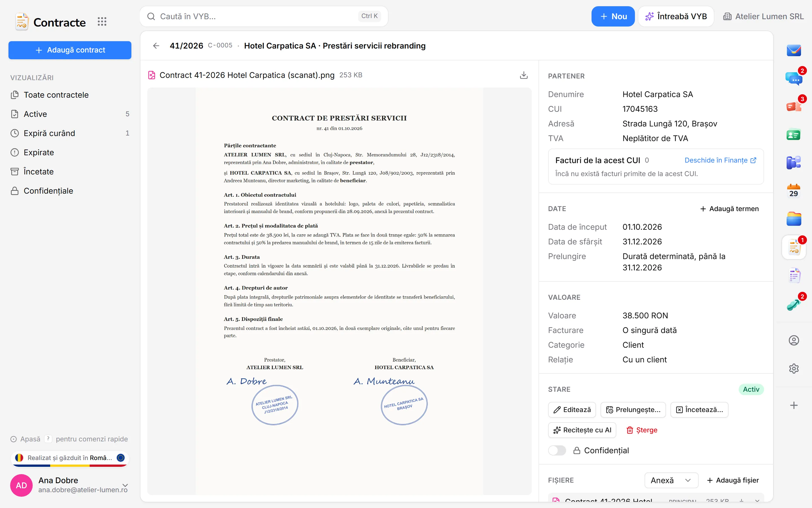Open the purple forms list app

794,276
